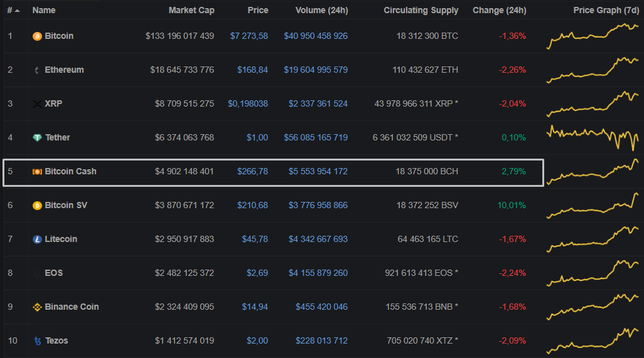The height and width of the screenshot is (358, 644).
Task: Sort by Circulating Supply header
Action: point(421,10)
